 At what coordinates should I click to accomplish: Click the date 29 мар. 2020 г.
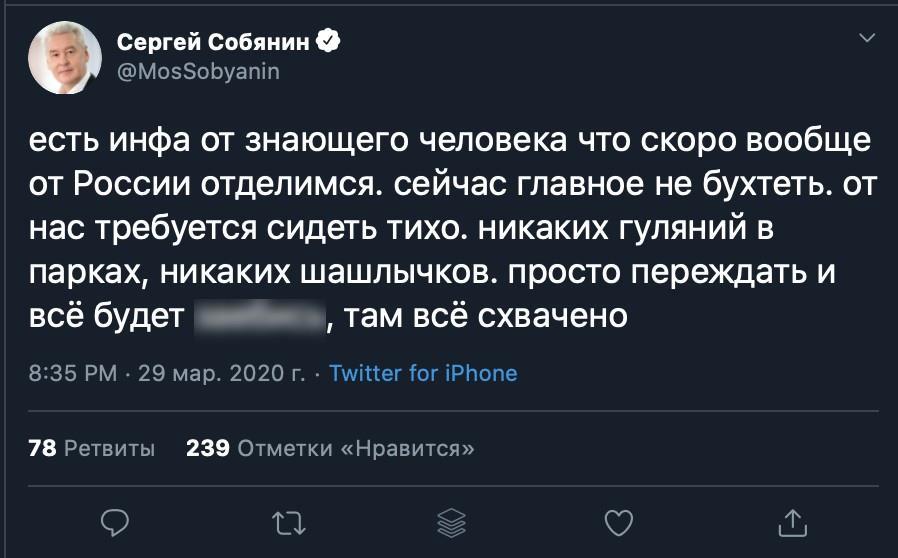tap(222, 374)
